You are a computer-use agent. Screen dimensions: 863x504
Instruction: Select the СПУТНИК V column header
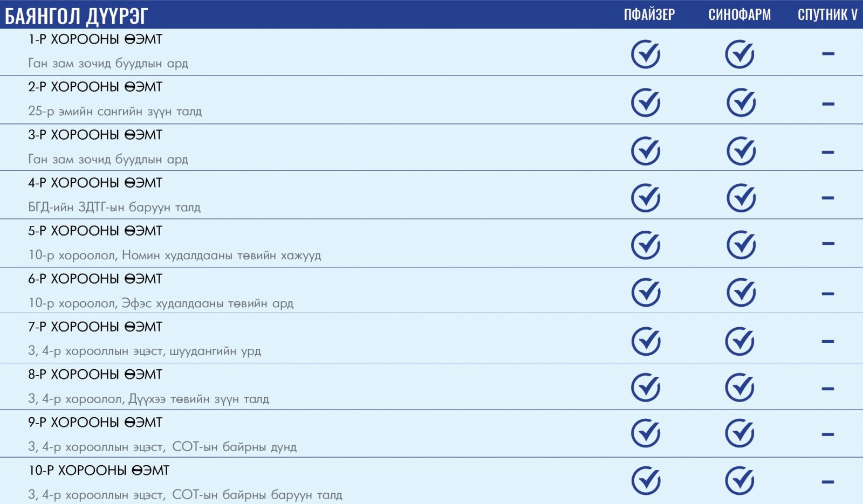coord(827,15)
